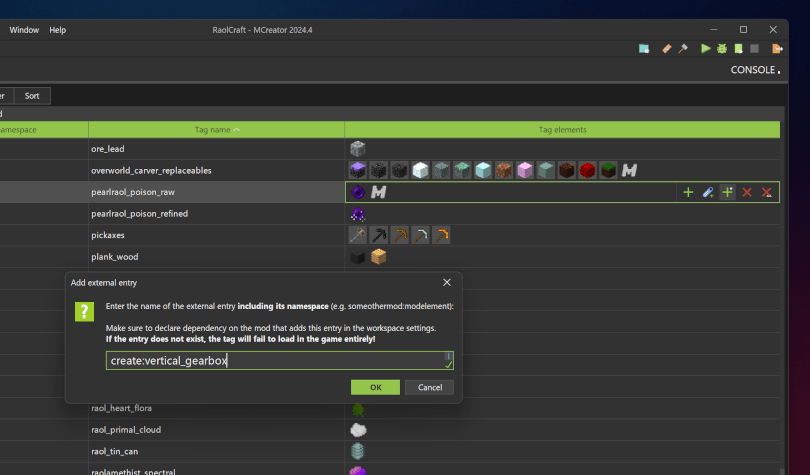Select the raol_heart_flora tag name
This screenshot has width=810, height=475.
click(x=121, y=408)
